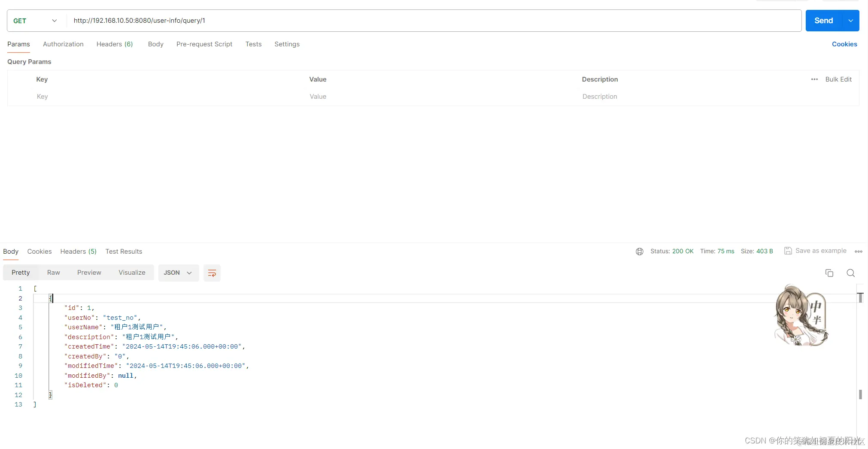Image resolution: width=868 pixels, height=449 pixels.
Task: Open the Send button dropdown arrow
Action: (x=850, y=21)
